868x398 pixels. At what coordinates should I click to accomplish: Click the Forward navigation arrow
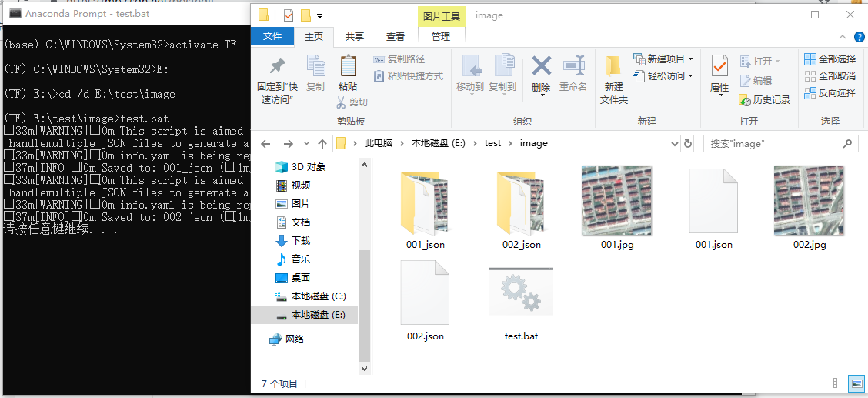pos(288,144)
